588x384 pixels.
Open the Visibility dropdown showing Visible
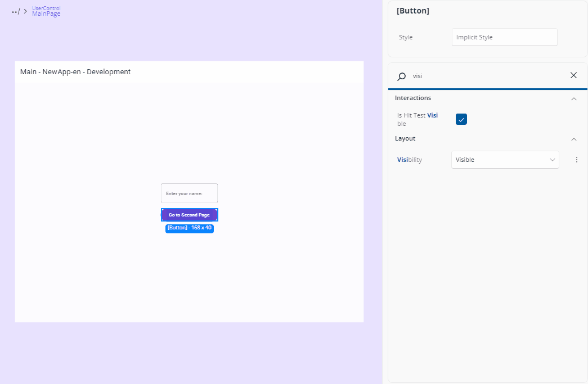click(x=505, y=160)
